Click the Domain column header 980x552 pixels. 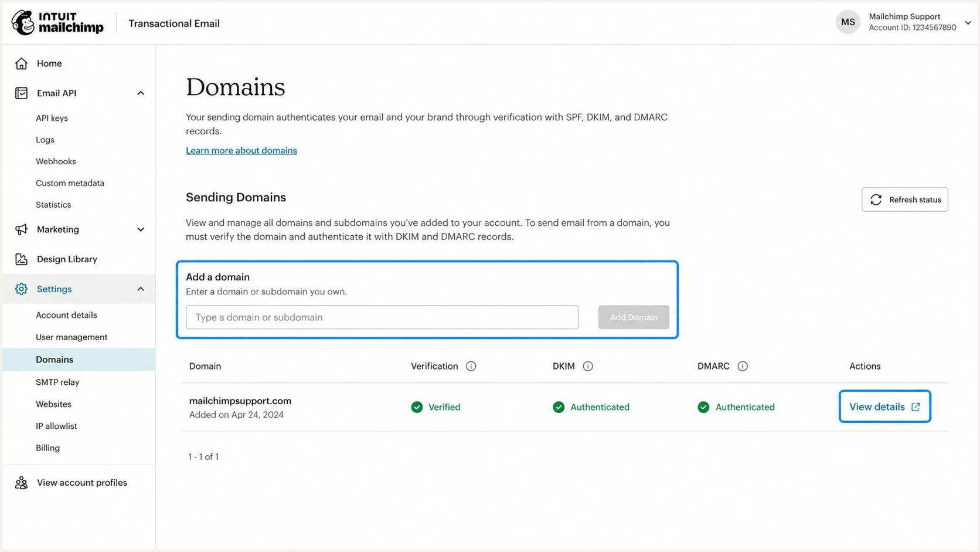[205, 366]
